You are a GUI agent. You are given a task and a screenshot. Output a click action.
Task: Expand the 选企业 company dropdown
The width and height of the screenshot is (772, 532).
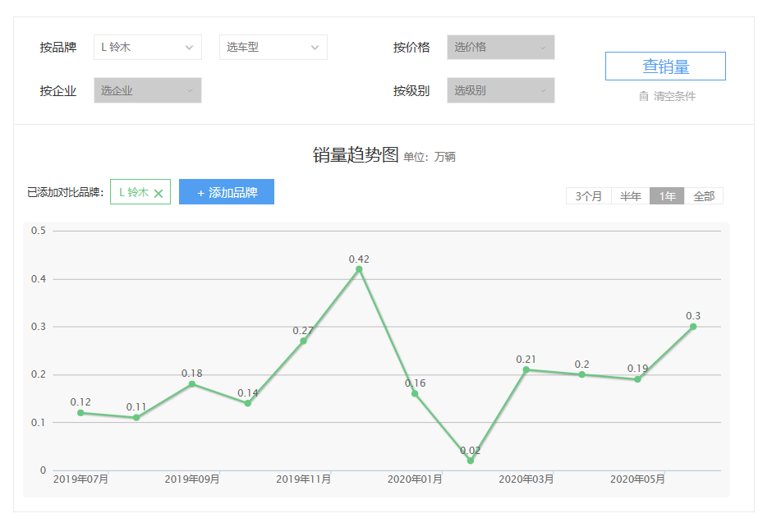click(x=147, y=90)
